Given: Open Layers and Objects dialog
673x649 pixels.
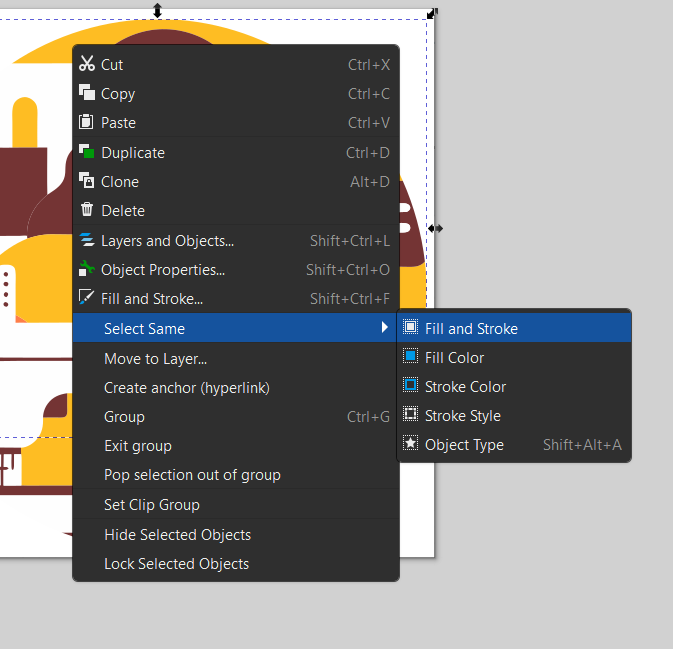Looking at the screenshot, I should pyautogui.click(x=236, y=241).
